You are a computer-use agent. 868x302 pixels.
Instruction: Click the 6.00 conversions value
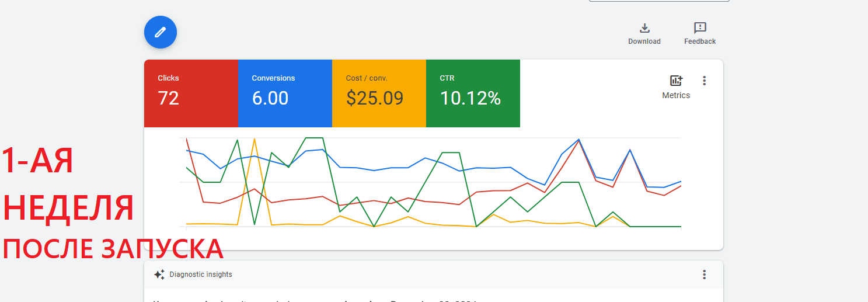(270, 98)
